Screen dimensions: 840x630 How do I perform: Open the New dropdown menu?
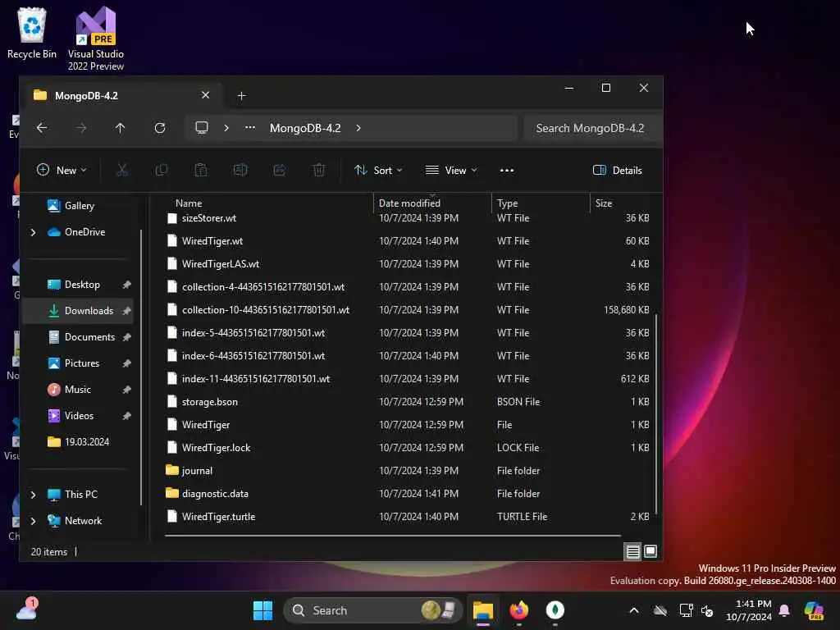(62, 171)
